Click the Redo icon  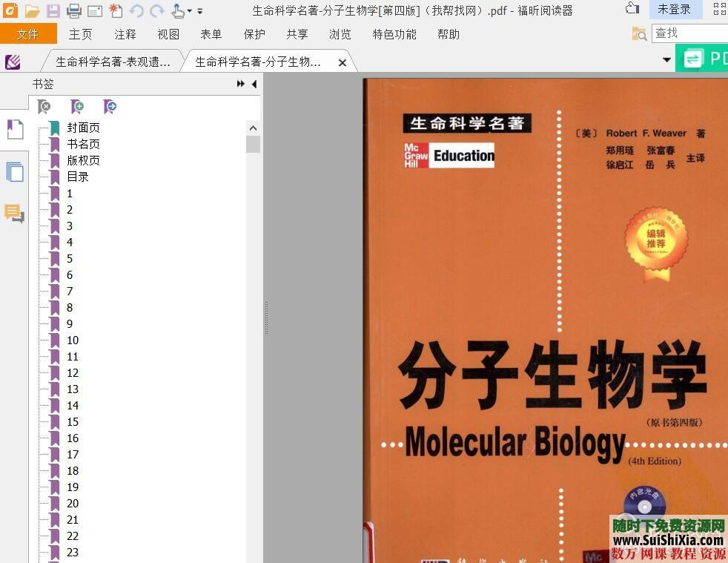(156, 10)
